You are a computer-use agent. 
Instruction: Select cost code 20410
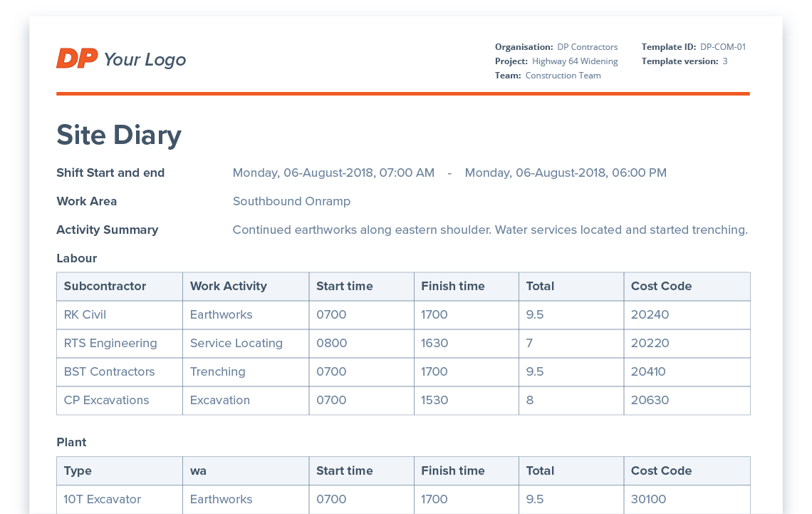click(687, 372)
